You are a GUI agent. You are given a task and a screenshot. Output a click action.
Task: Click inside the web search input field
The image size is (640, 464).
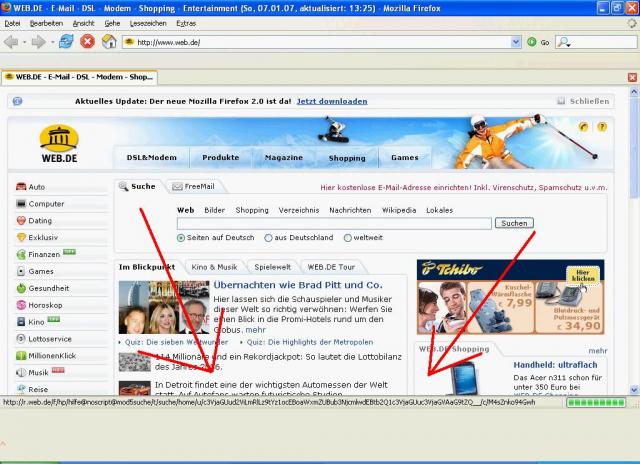tap(334, 223)
